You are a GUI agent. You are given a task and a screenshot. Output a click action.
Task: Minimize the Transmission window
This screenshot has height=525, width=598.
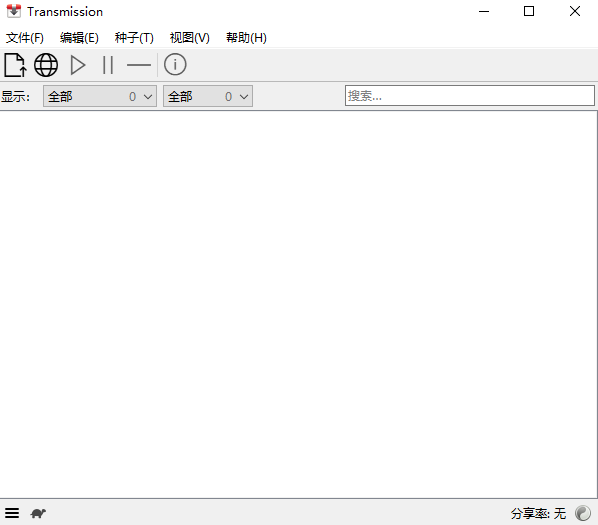click(484, 11)
